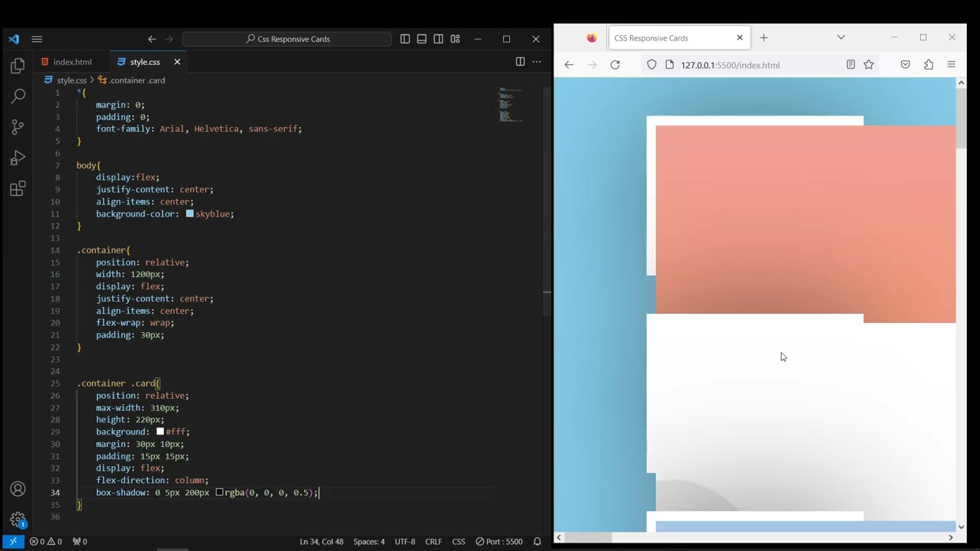Open the Firefox application menu
The image size is (980, 551).
click(x=952, y=65)
